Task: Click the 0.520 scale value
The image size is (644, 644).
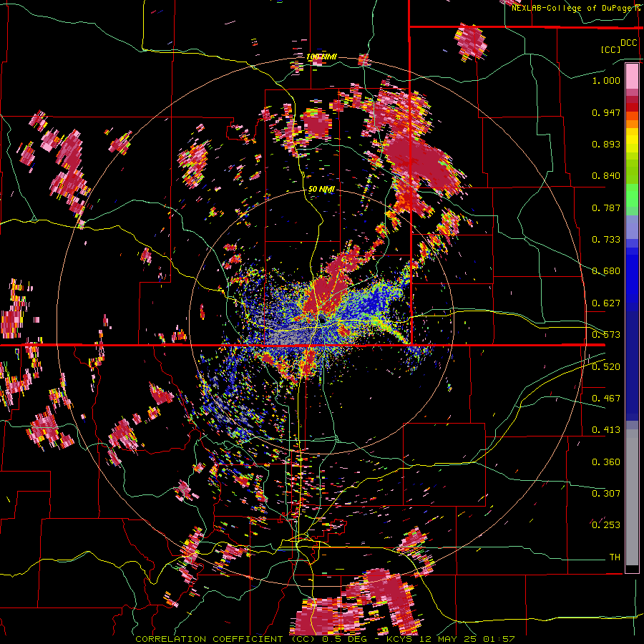Action: point(606,367)
